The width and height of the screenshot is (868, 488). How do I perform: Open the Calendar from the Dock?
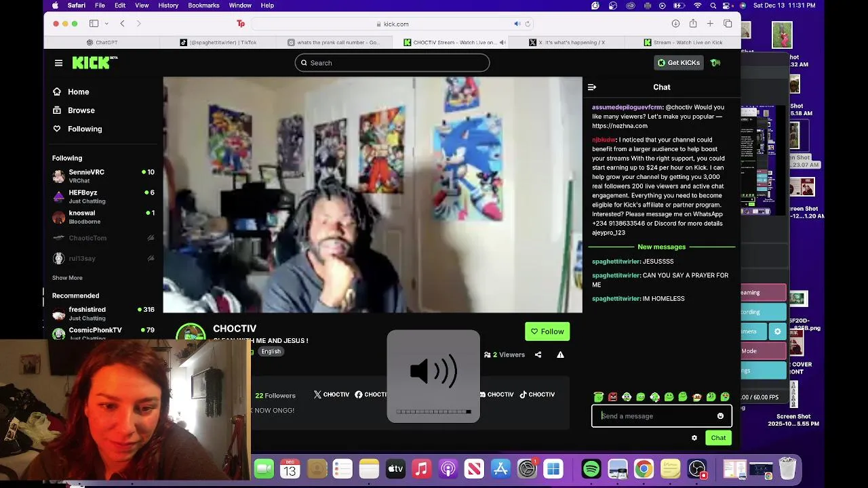(290, 468)
